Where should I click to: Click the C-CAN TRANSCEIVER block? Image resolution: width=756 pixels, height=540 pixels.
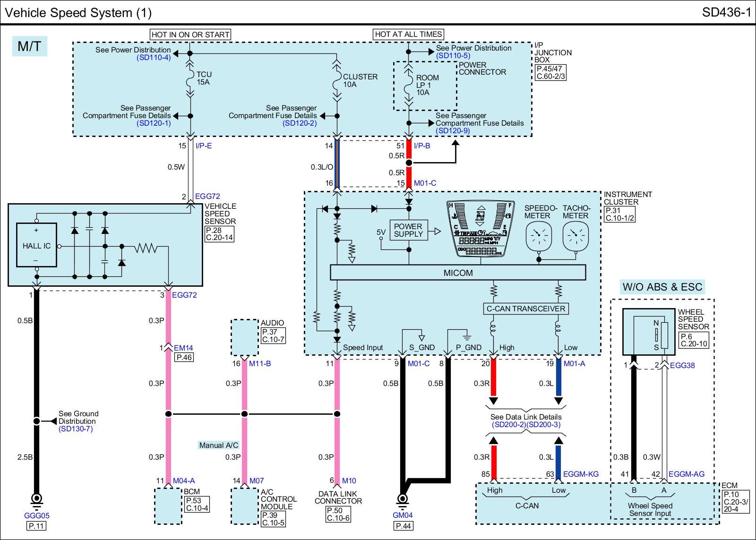pos(525,309)
